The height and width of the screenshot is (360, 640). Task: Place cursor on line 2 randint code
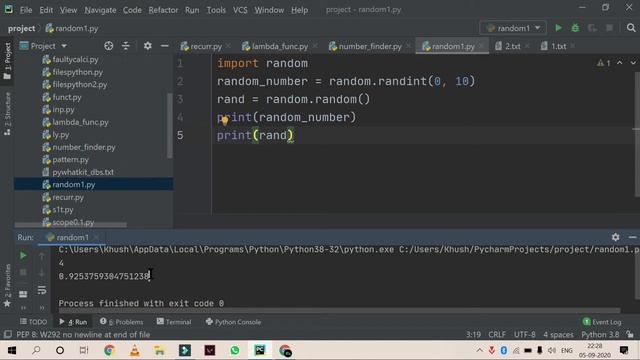346,81
